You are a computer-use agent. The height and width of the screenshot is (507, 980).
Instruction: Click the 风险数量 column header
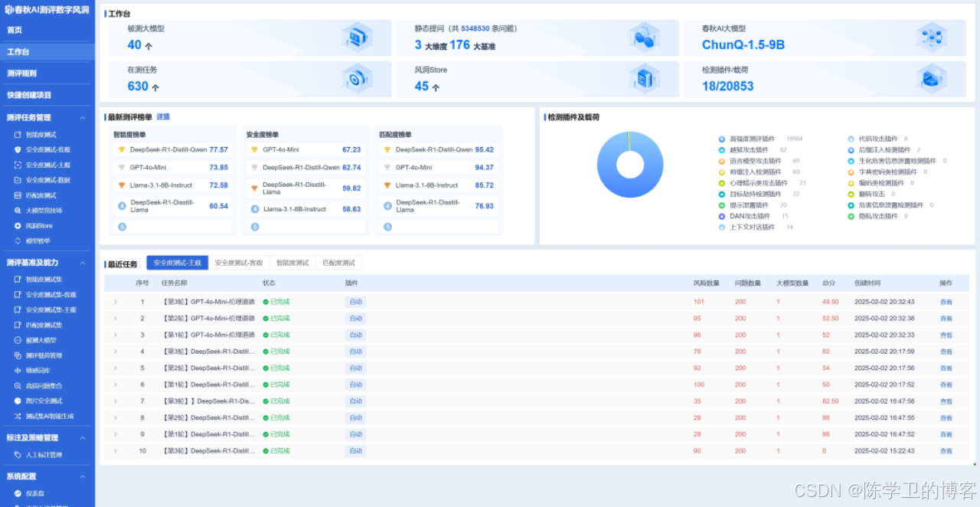pyautogui.click(x=706, y=283)
